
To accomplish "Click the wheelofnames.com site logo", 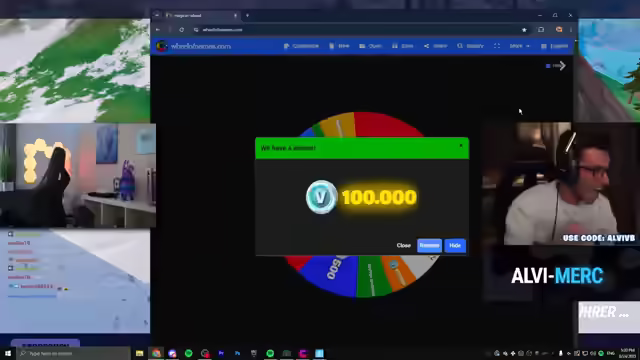I will (193, 46).
